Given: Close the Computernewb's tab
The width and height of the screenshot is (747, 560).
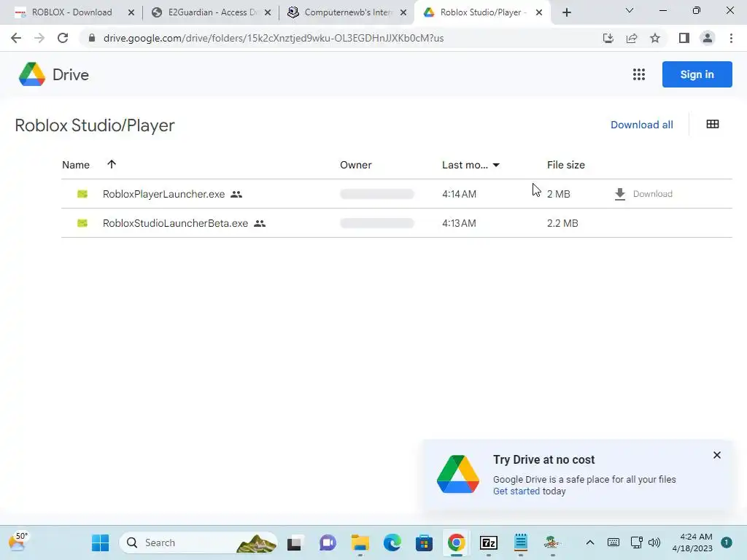Looking at the screenshot, I should pyautogui.click(x=403, y=13).
